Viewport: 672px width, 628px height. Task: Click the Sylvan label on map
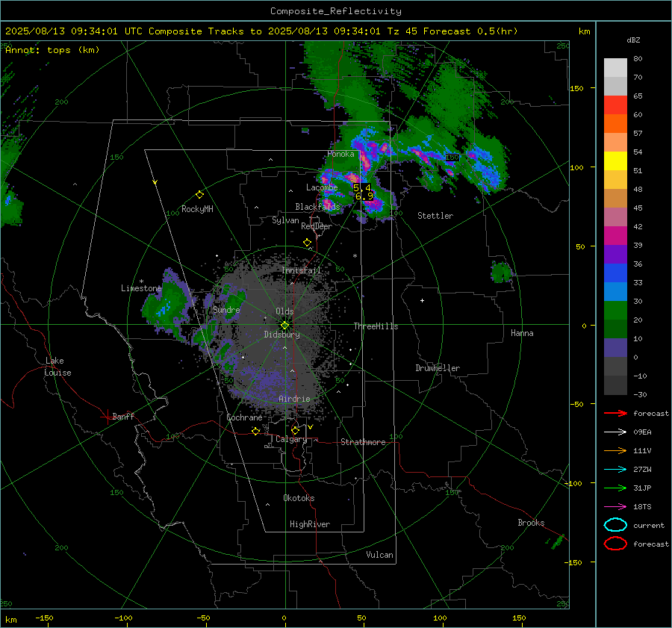point(285,220)
